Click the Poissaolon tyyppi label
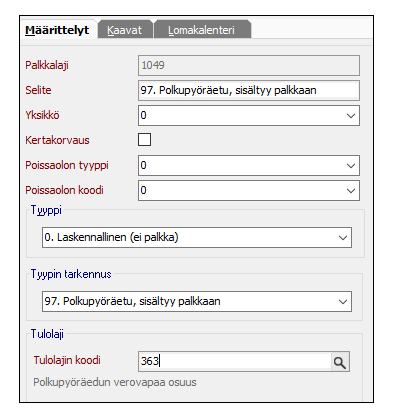The image size is (396, 419). [x=67, y=165]
